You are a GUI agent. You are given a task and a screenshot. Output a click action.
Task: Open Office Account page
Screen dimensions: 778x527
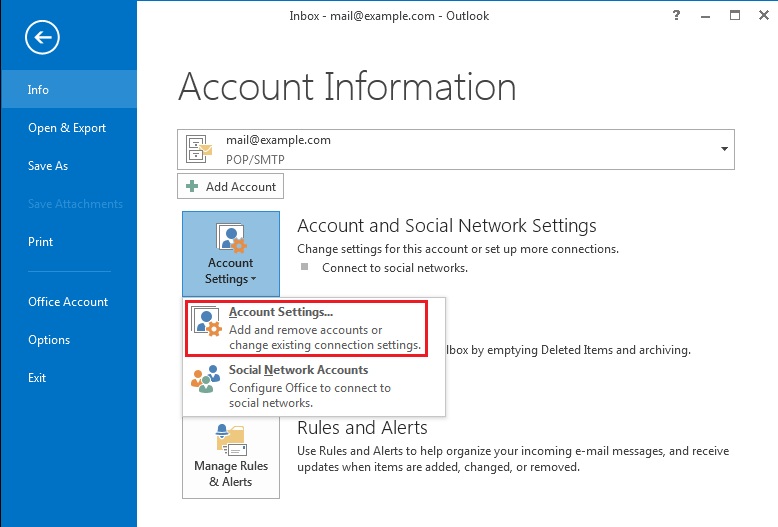(68, 302)
